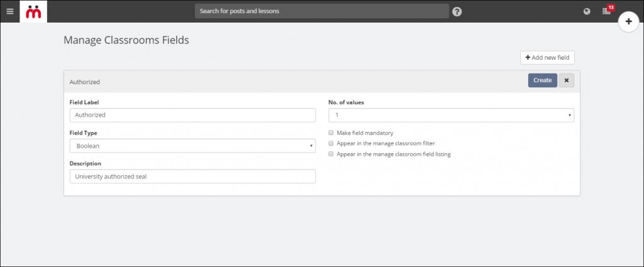Focus the Field Label input box
Screen dimensions: 644x267
coord(192,115)
